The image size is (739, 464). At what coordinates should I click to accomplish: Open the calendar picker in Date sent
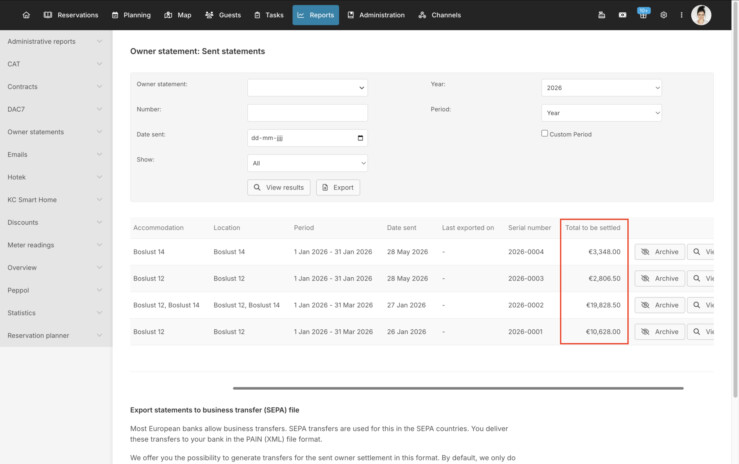pyautogui.click(x=360, y=138)
